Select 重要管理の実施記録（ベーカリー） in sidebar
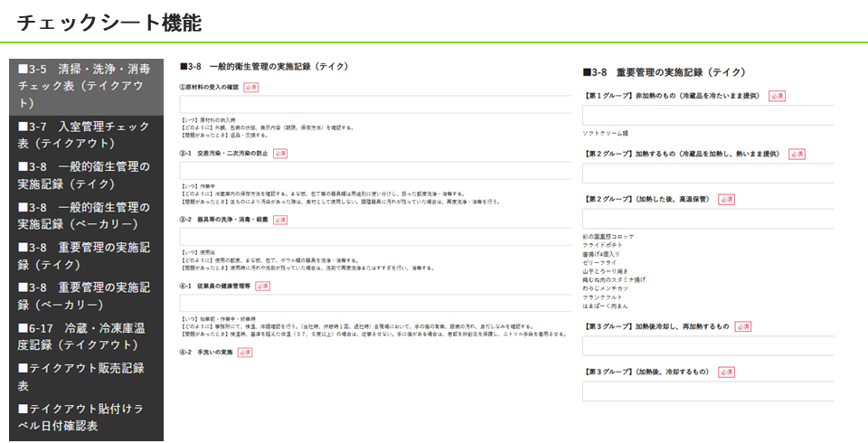The width and height of the screenshot is (868, 443). pos(87,296)
